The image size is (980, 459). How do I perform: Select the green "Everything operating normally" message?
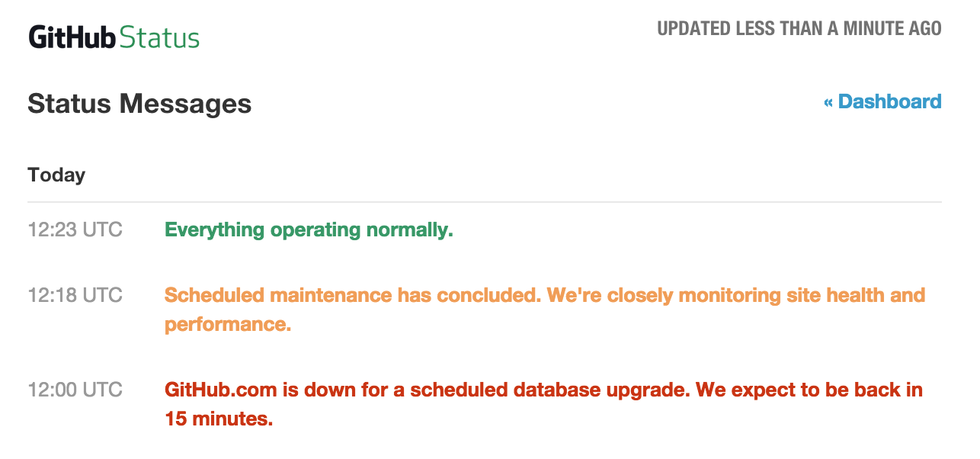[309, 230]
